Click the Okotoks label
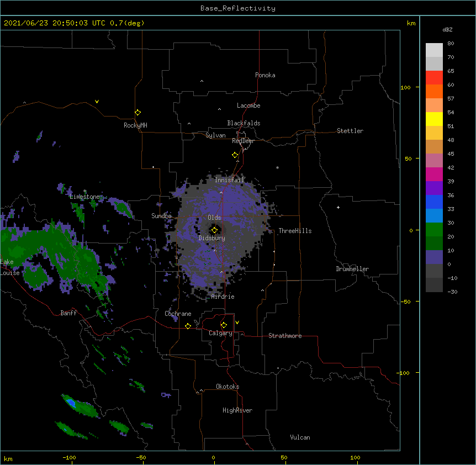 (x=228, y=387)
